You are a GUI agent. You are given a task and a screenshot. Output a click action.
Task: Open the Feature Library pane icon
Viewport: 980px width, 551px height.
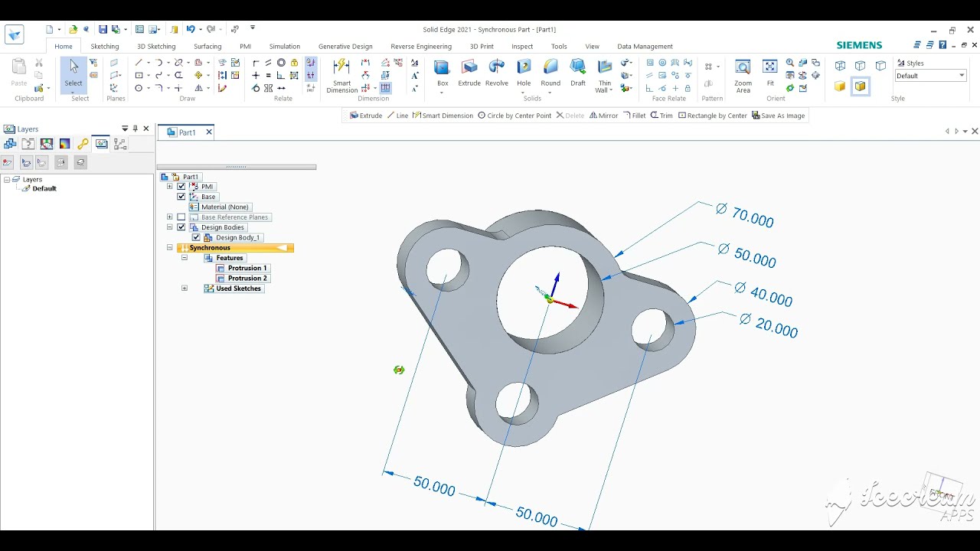(28, 144)
